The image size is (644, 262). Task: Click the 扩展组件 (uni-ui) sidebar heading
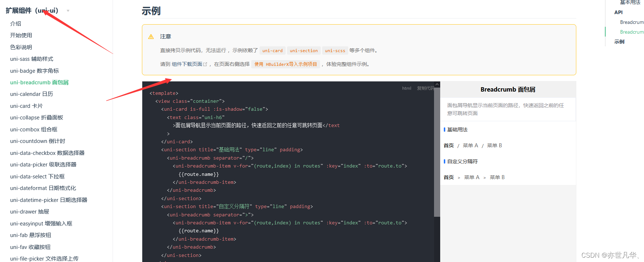coord(32,10)
